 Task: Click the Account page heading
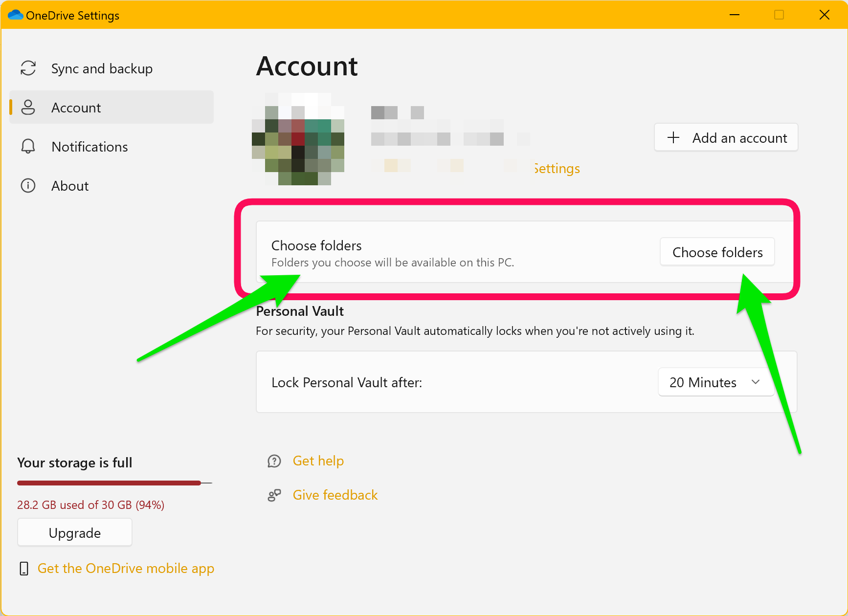pyautogui.click(x=307, y=66)
